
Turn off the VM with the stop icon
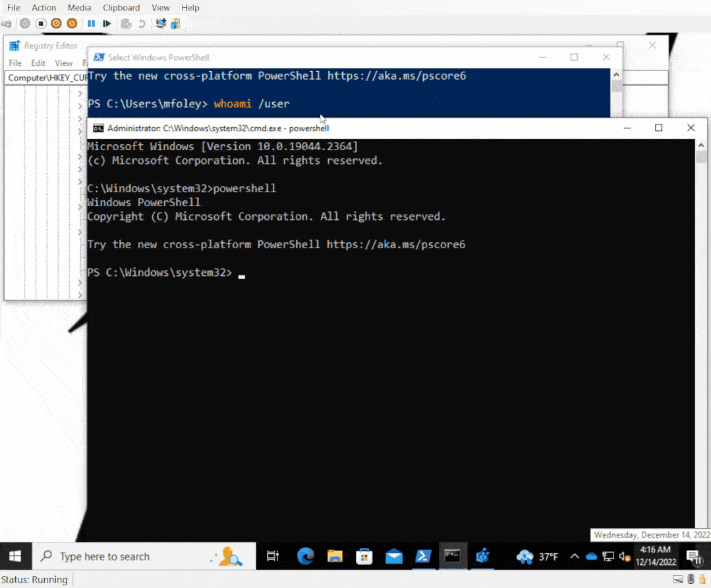(40, 24)
